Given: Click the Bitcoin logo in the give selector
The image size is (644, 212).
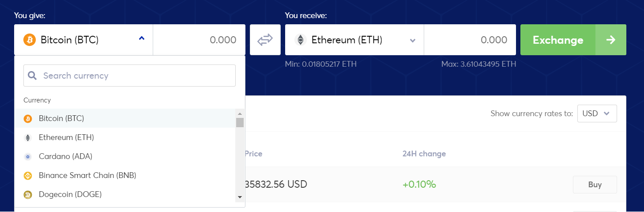Looking at the screenshot, I should coord(29,40).
